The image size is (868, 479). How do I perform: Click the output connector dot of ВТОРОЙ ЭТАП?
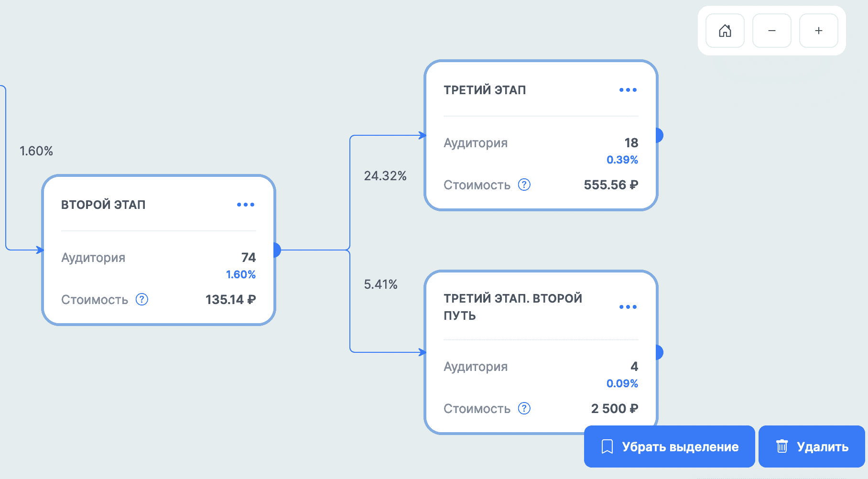pos(276,250)
